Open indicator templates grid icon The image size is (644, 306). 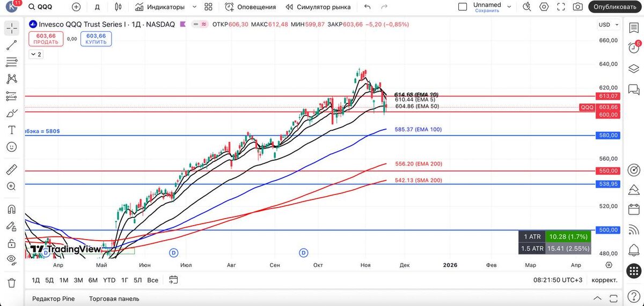[x=209, y=7]
